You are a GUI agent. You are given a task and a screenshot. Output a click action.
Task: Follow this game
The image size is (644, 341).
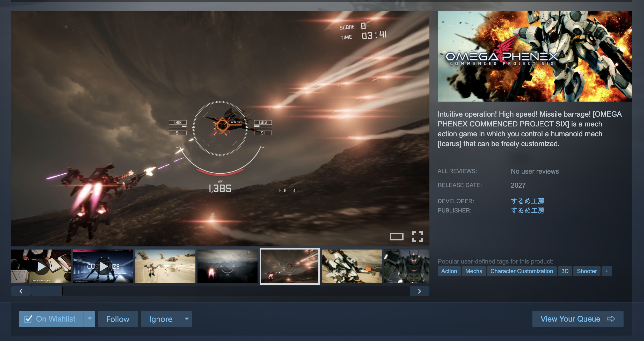click(118, 319)
